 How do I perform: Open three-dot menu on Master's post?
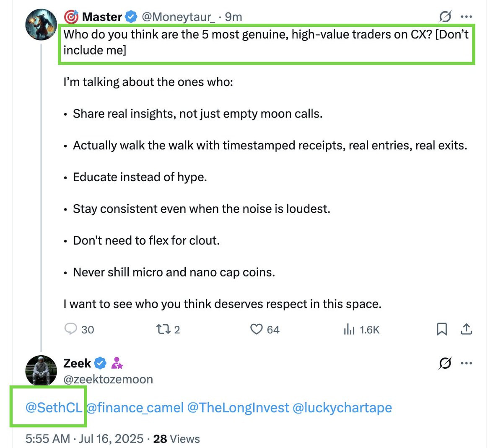(467, 17)
